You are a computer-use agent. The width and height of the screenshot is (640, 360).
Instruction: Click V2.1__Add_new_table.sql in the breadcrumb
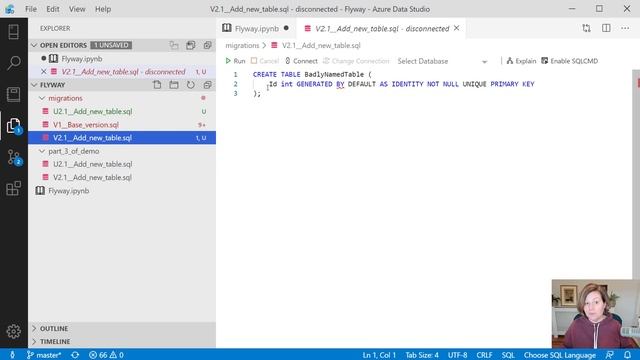click(x=321, y=45)
